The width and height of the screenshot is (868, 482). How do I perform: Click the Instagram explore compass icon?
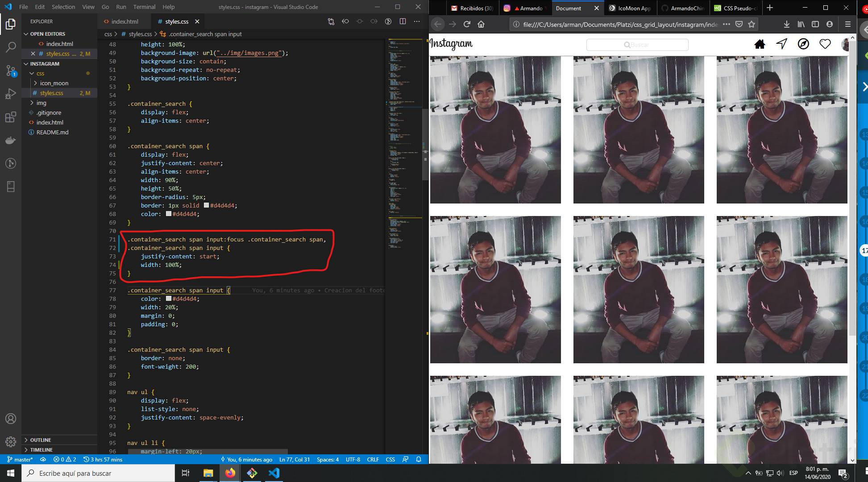click(x=803, y=44)
